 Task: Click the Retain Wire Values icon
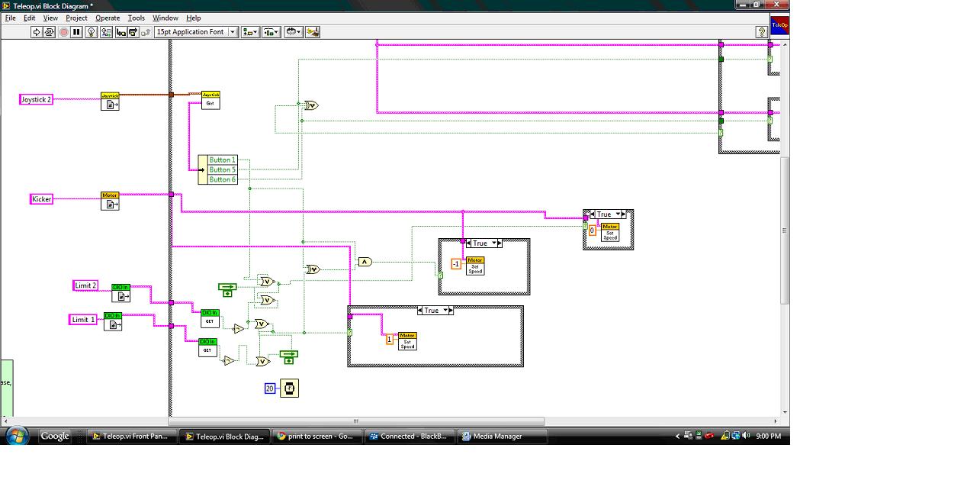[104, 31]
